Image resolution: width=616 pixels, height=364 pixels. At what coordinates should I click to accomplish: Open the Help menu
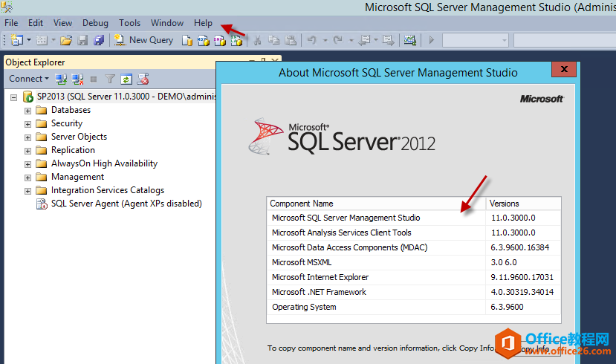[203, 23]
